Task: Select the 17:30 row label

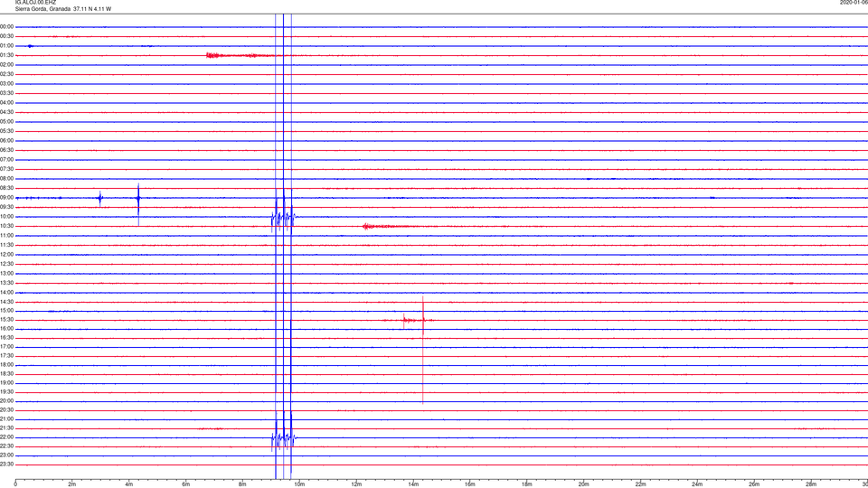Action: coord(6,356)
